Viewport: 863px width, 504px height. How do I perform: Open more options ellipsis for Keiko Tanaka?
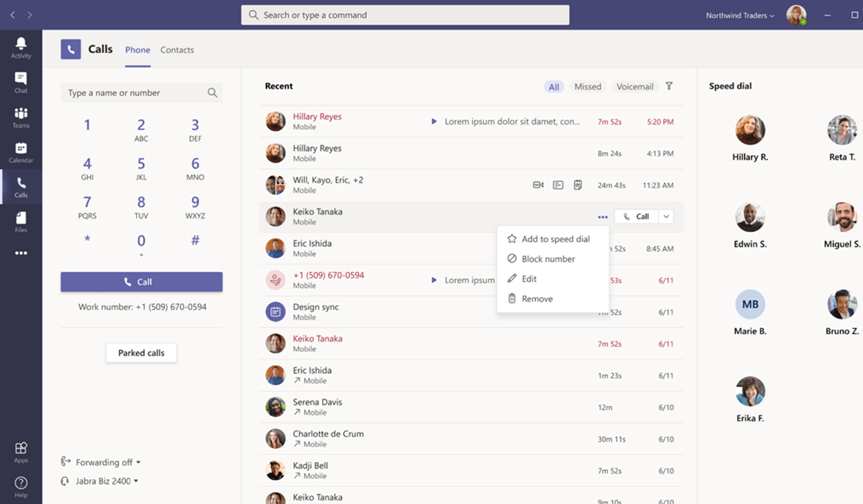[x=602, y=217]
